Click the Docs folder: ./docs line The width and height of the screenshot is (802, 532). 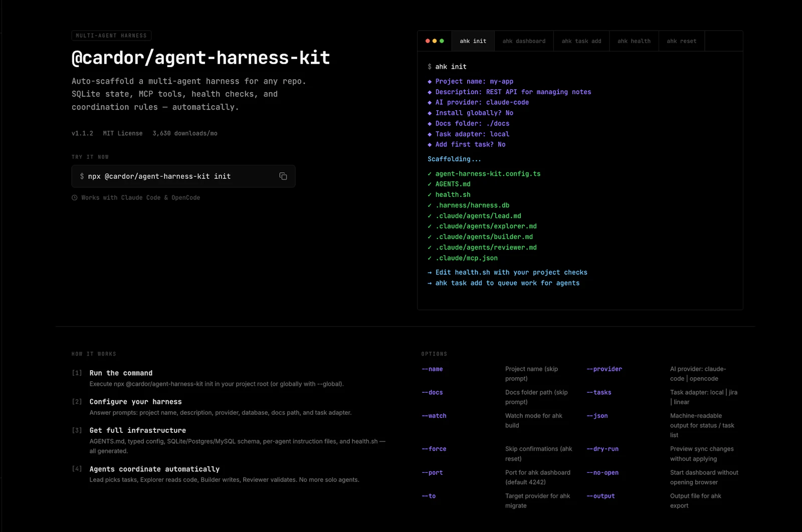(469, 124)
